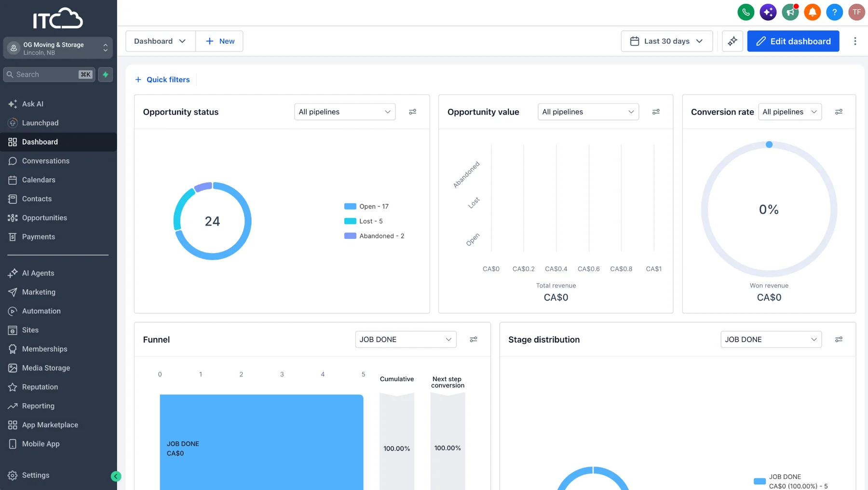Open Opportunities in the sidebar
This screenshot has width=868, height=490.
click(x=58, y=218)
